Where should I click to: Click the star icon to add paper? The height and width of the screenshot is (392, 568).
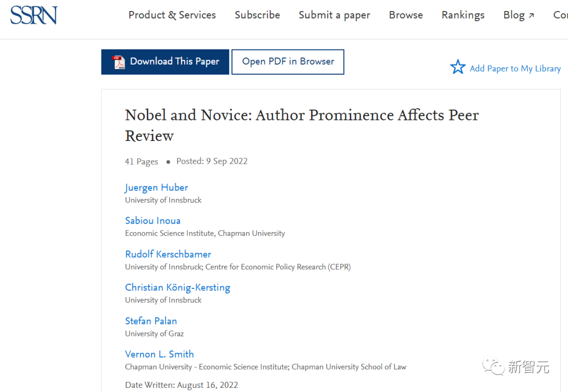(458, 67)
